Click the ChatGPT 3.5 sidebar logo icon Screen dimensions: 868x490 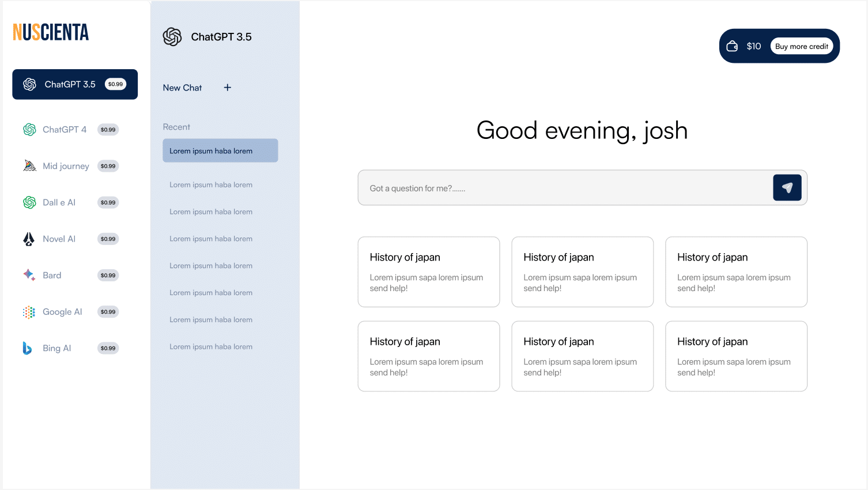[29, 84]
